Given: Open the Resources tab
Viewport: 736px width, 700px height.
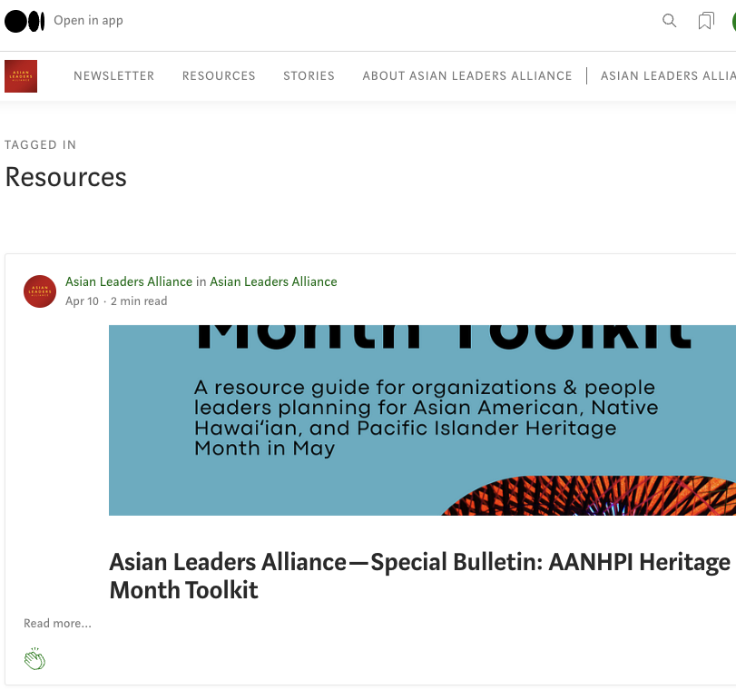Looking at the screenshot, I should point(219,75).
